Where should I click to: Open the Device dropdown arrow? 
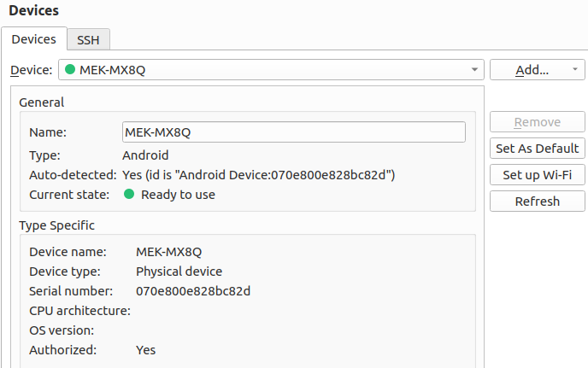(x=474, y=70)
